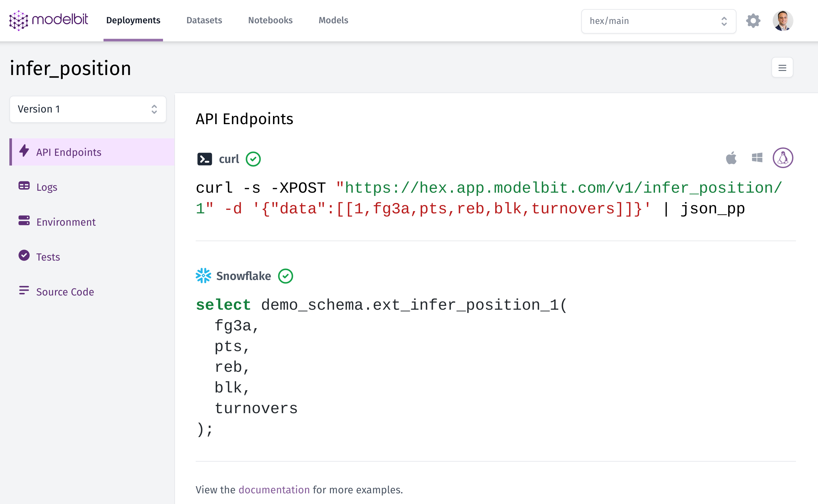The height and width of the screenshot is (504, 818).
Task: Select the Windows platform icon
Action: pos(757,158)
